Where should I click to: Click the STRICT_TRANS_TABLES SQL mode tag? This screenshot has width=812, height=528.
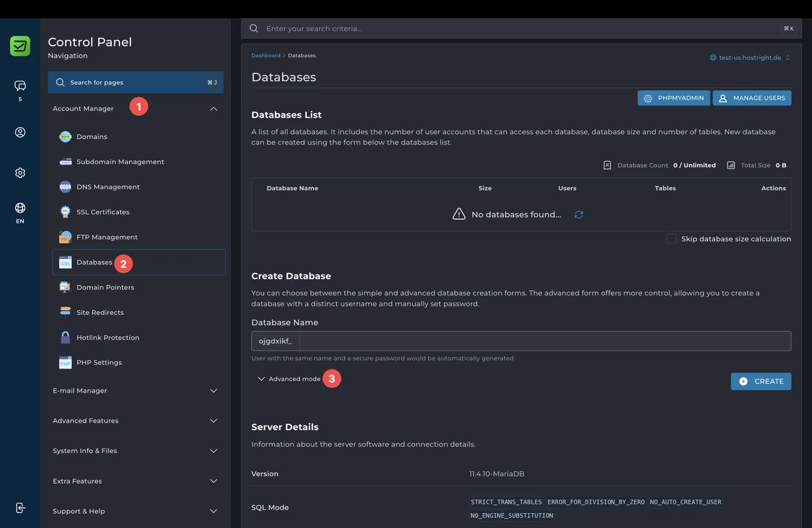506,502
